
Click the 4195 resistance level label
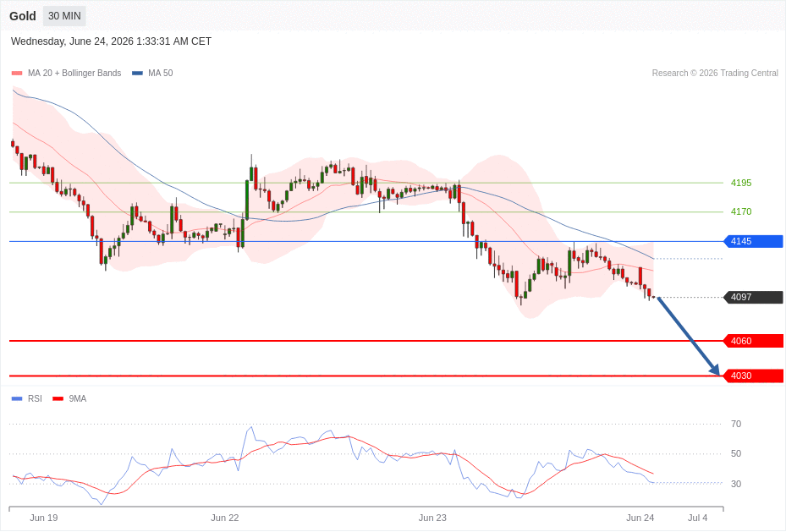click(741, 183)
